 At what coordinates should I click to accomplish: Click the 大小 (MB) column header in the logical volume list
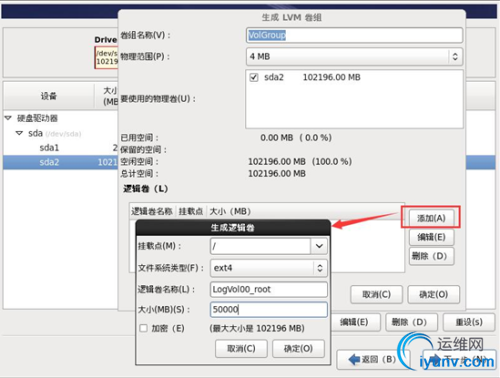coord(230,212)
